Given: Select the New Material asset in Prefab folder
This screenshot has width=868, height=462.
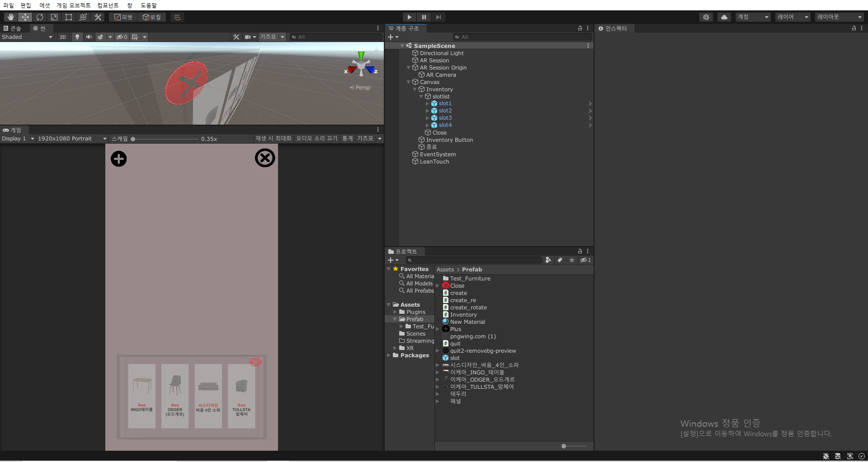Looking at the screenshot, I should [x=468, y=322].
